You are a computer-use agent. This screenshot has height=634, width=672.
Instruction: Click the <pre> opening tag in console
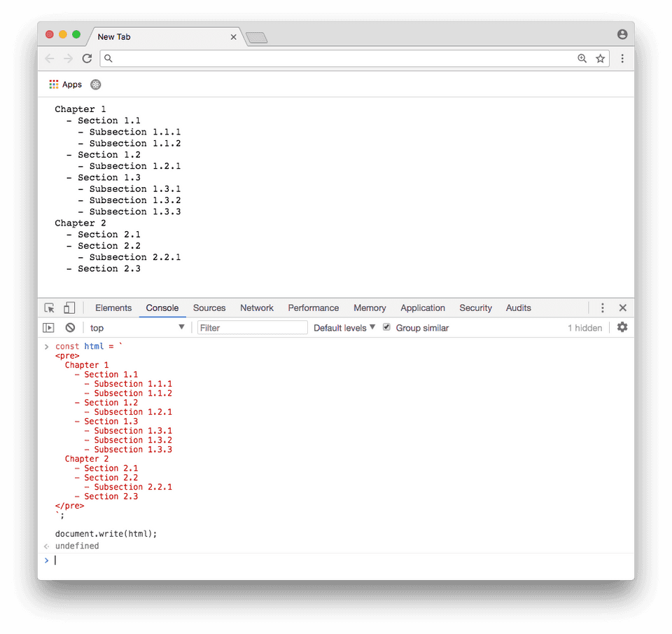[67, 356]
